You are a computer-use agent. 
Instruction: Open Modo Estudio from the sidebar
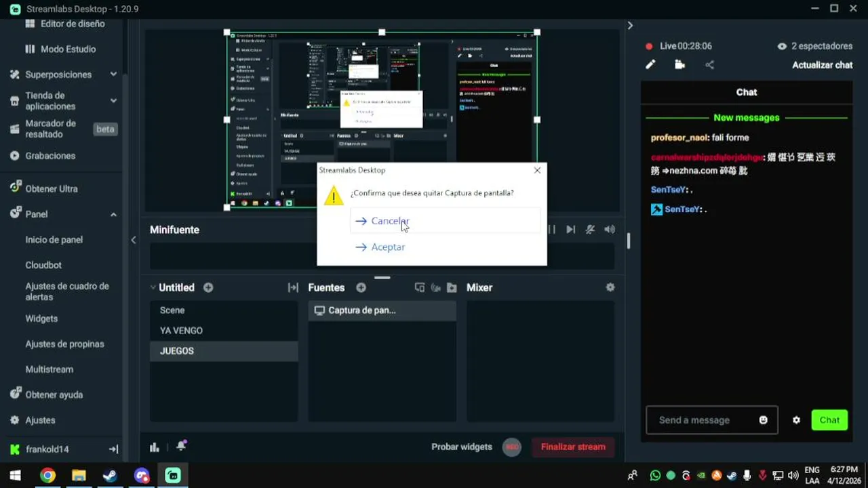(x=61, y=49)
